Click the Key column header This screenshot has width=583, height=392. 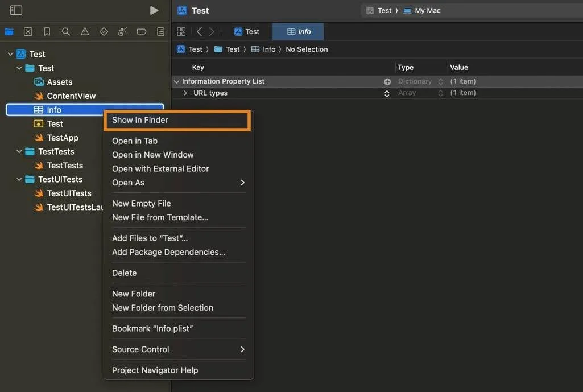(x=198, y=67)
